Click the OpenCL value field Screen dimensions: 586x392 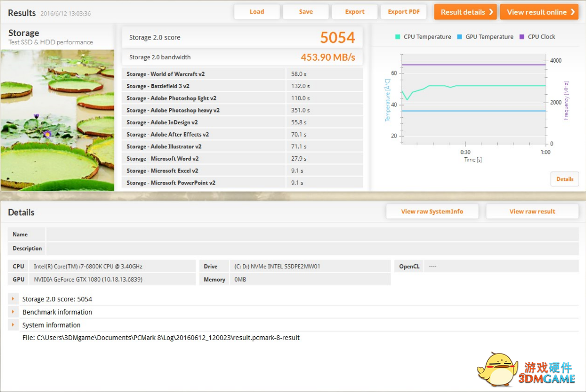click(501, 266)
